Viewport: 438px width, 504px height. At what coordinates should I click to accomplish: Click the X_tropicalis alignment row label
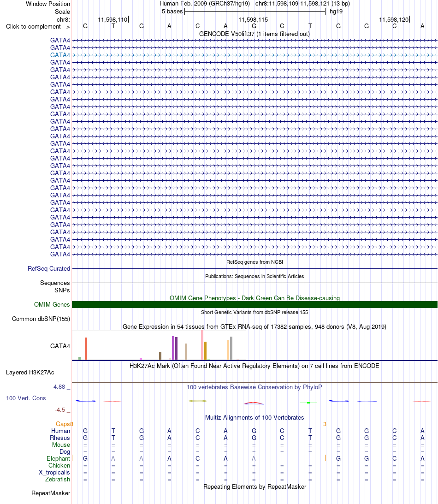(54, 472)
